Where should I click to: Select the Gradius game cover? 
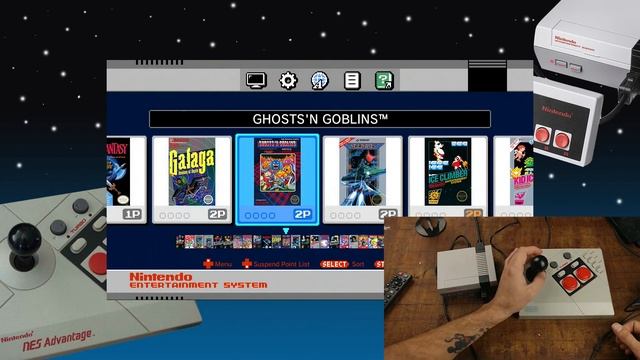pos(362,171)
